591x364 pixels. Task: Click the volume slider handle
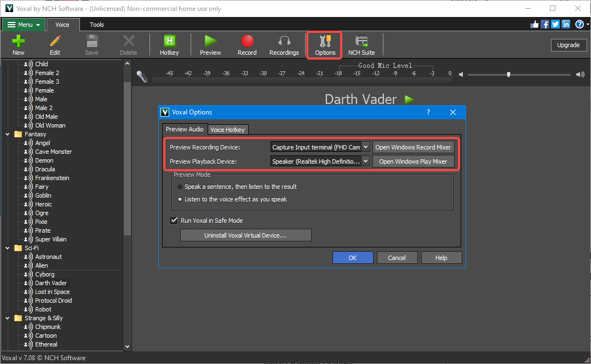point(508,74)
